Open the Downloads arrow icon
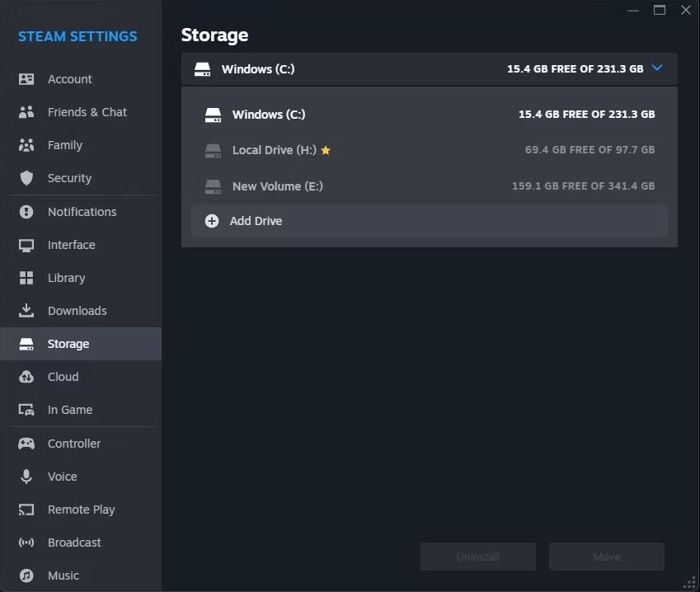 click(x=26, y=311)
